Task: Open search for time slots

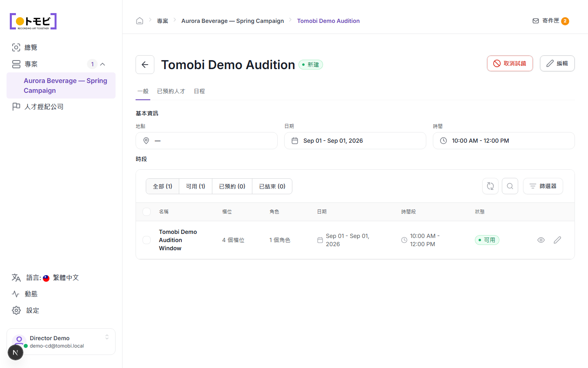Action: 510,186
